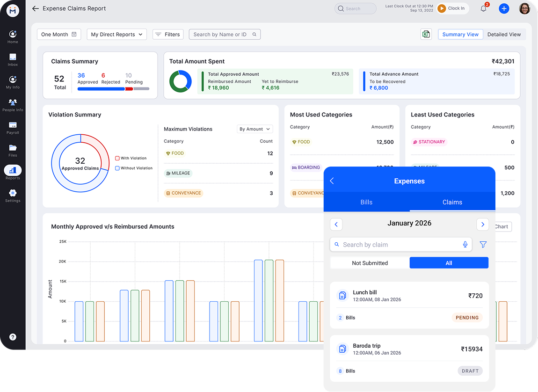Screen dimensions: 538x392
Task: Toggle the Without Violation legend checkbox
Action: click(117, 168)
